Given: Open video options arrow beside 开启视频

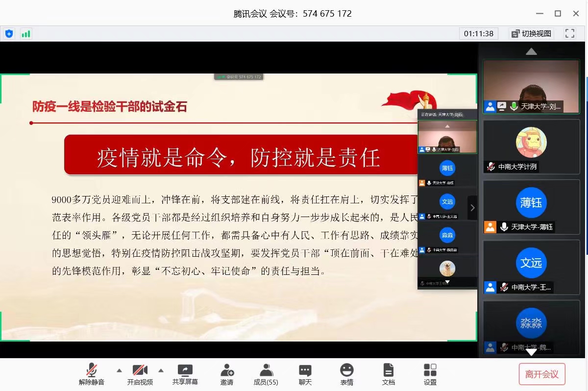Looking at the screenshot, I should click(162, 371).
